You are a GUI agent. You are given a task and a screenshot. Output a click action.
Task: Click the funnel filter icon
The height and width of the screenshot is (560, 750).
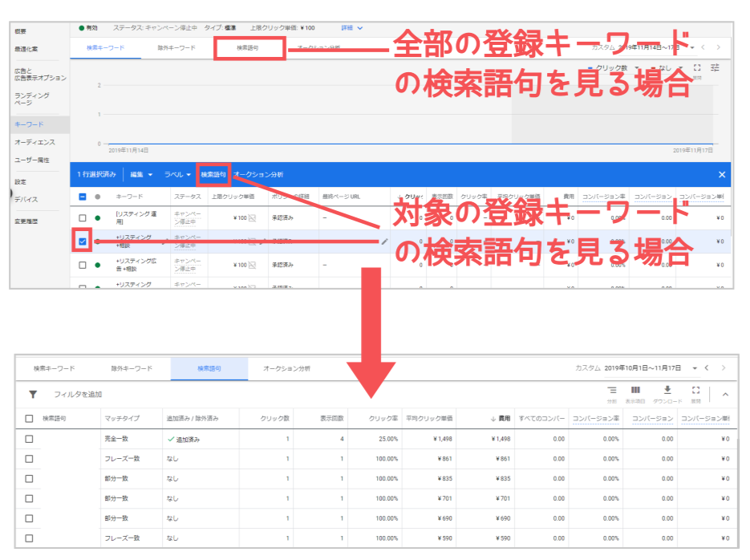point(33,395)
